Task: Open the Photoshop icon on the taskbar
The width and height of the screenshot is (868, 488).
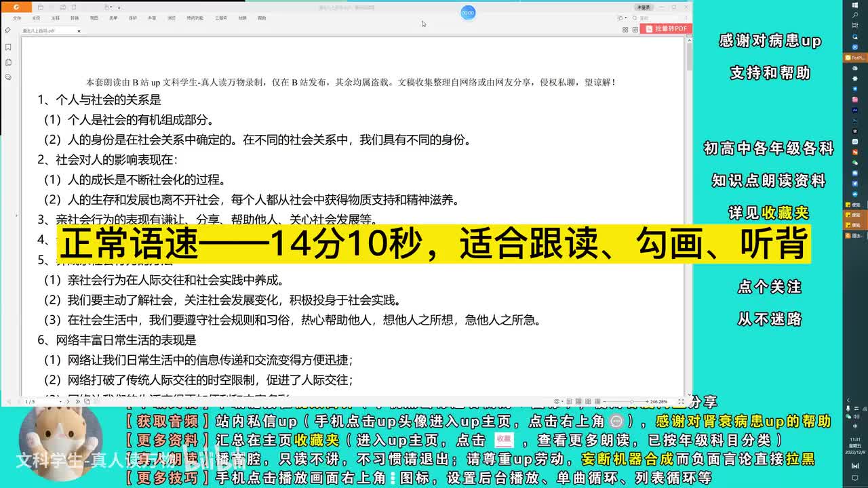Action: pyautogui.click(x=855, y=120)
